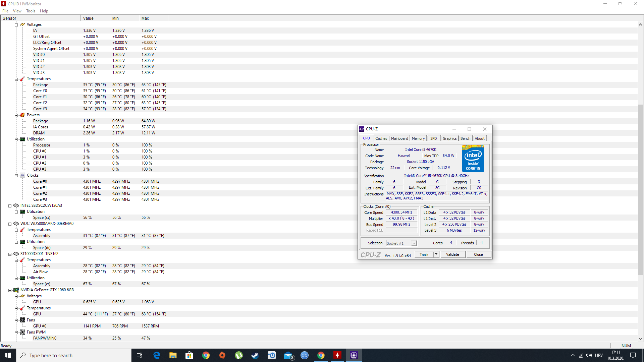Open the View menu
Viewport: 644px width, 362px height.
(x=17, y=11)
